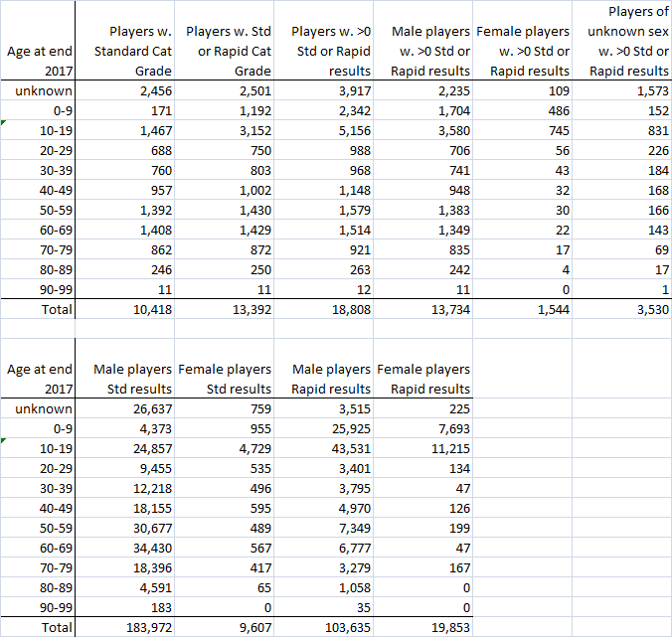Viewport: 672px width, 637px height.
Task: Click total 13,734 male players
Action: (x=423, y=309)
